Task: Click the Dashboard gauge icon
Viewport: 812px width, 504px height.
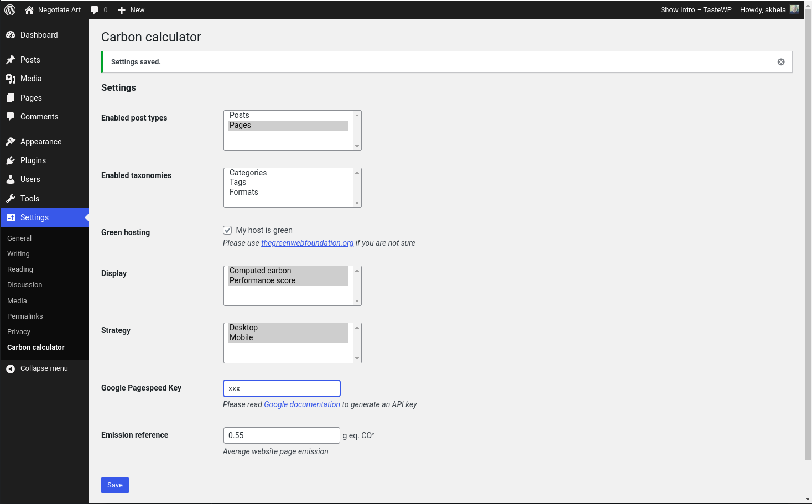Action: 11,35
